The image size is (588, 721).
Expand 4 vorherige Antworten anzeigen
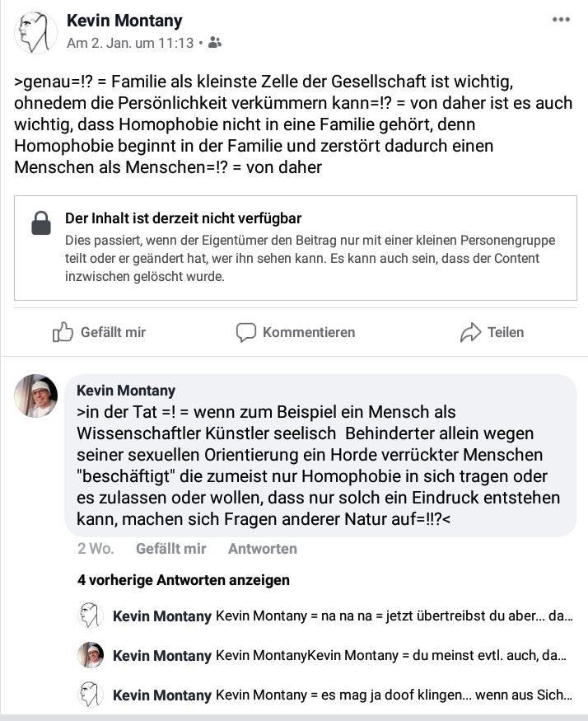tap(184, 580)
